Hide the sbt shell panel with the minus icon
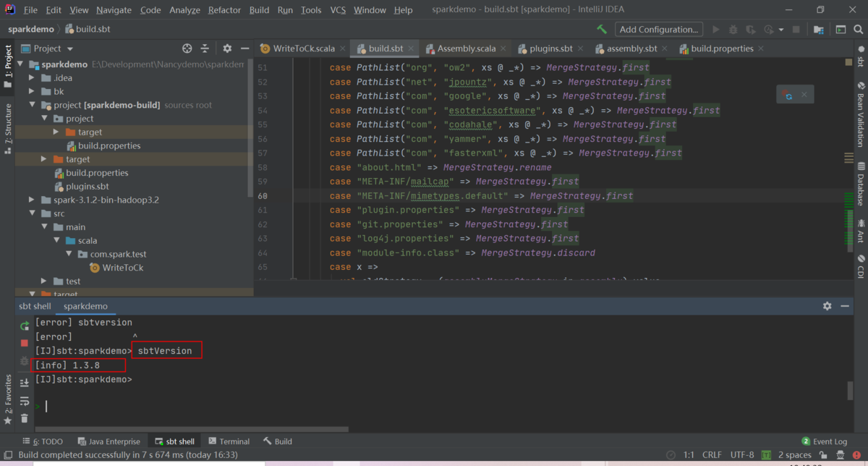Screen dimensions: 868x466 (845, 306)
